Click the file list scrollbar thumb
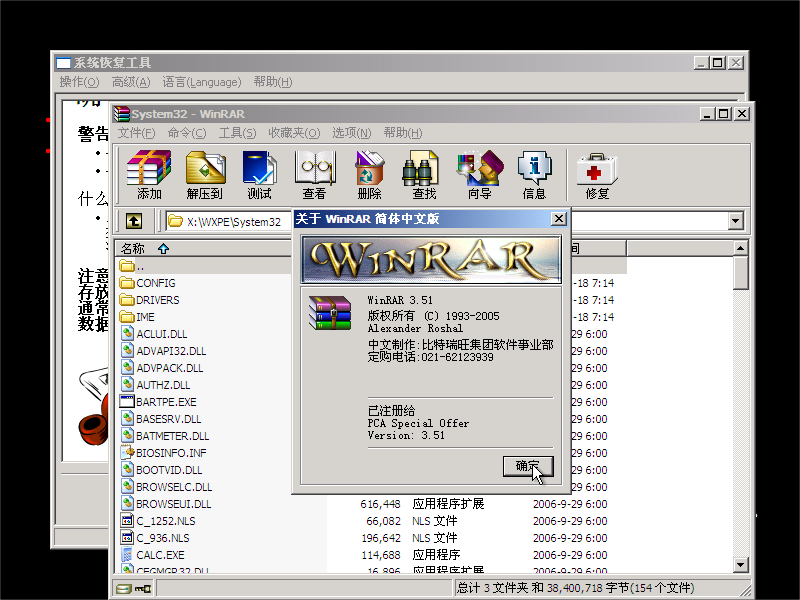The height and width of the screenshot is (600, 800). (740, 273)
